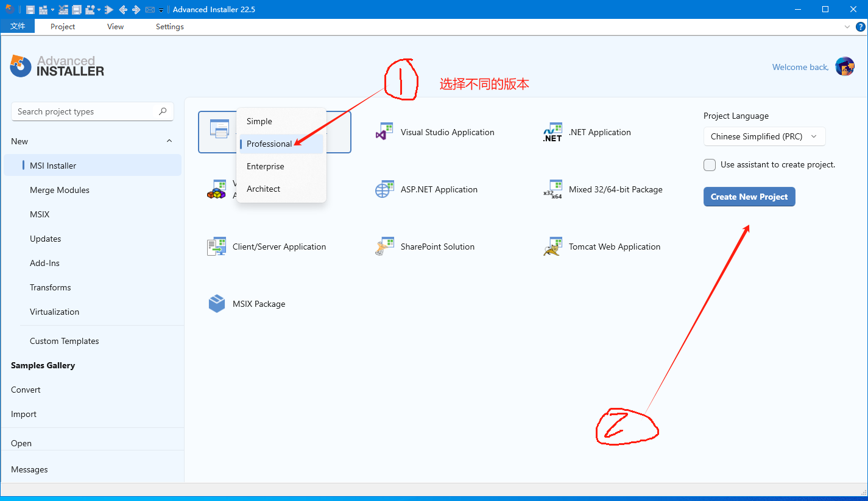Select the .NET Application label

(x=599, y=132)
